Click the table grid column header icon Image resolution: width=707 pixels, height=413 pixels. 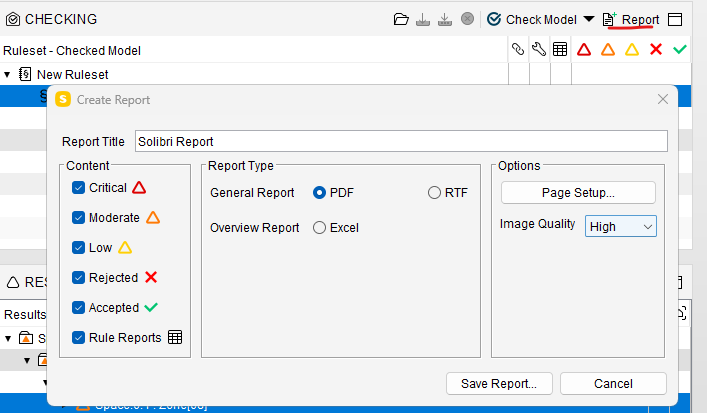(x=560, y=49)
